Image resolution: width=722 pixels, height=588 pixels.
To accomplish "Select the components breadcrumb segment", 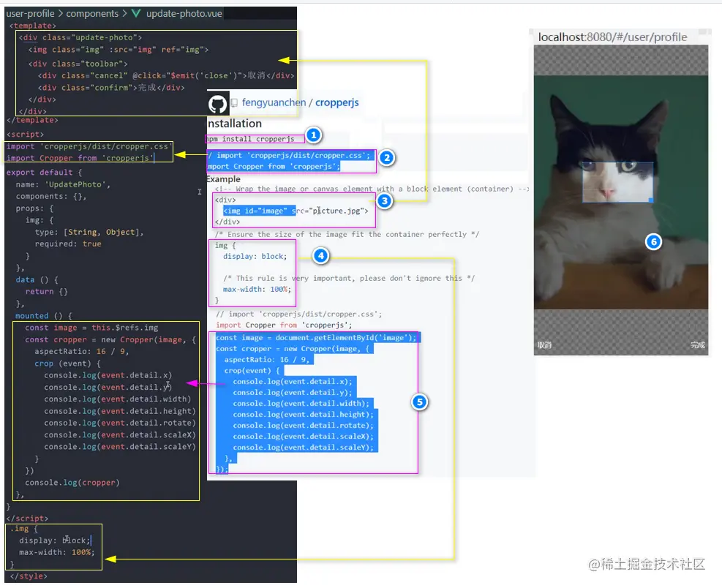I will (92, 13).
